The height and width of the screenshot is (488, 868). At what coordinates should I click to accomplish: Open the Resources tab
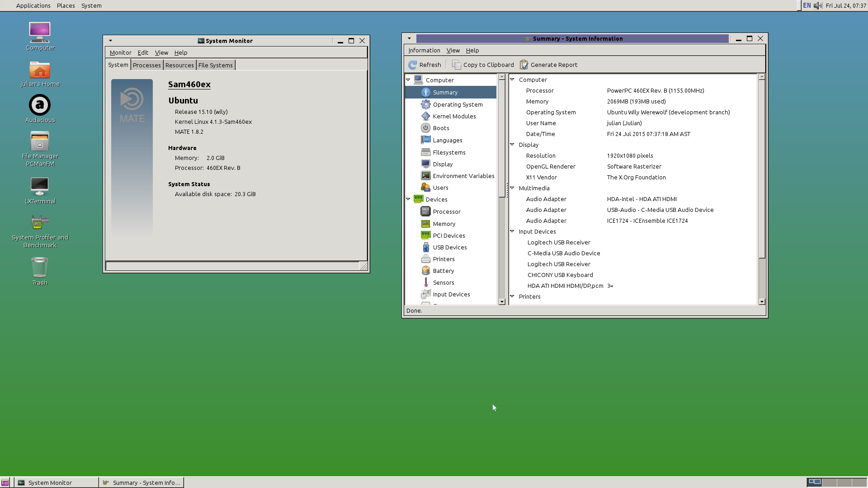179,66
